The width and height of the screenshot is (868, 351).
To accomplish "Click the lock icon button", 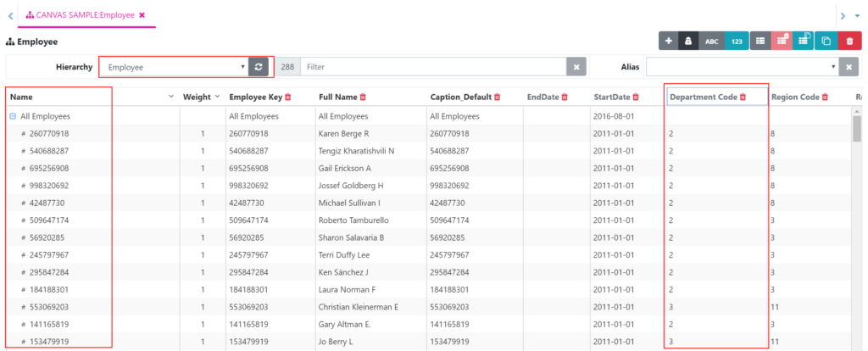I will [689, 41].
